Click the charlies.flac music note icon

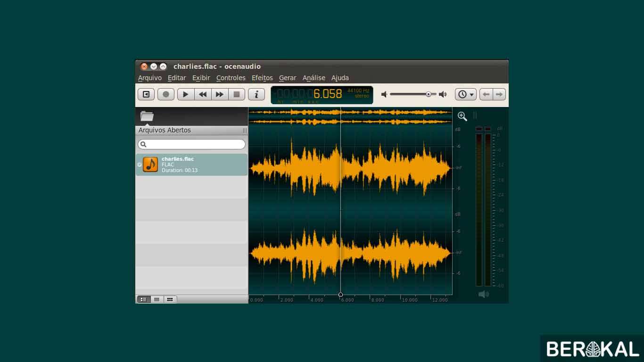coord(150,165)
